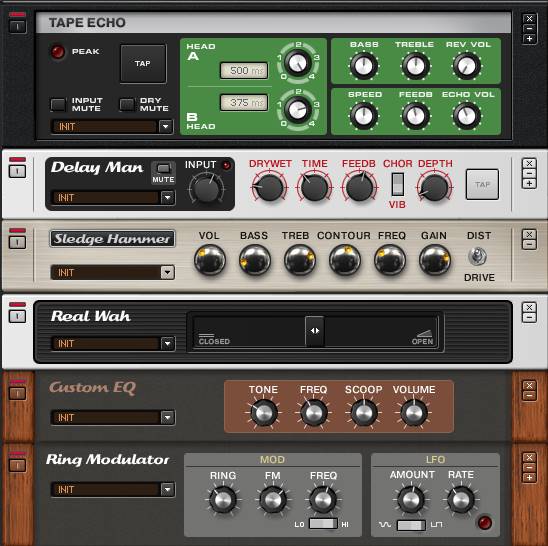This screenshot has height=546, width=548.
Task: Toggle the Delay Man MUTE button
Action: 163,169
